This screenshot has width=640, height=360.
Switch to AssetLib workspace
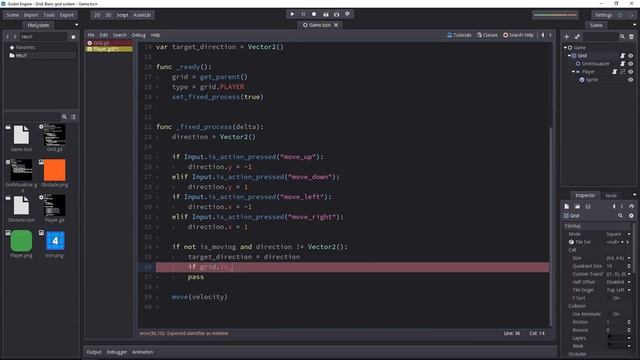point(142,15)
